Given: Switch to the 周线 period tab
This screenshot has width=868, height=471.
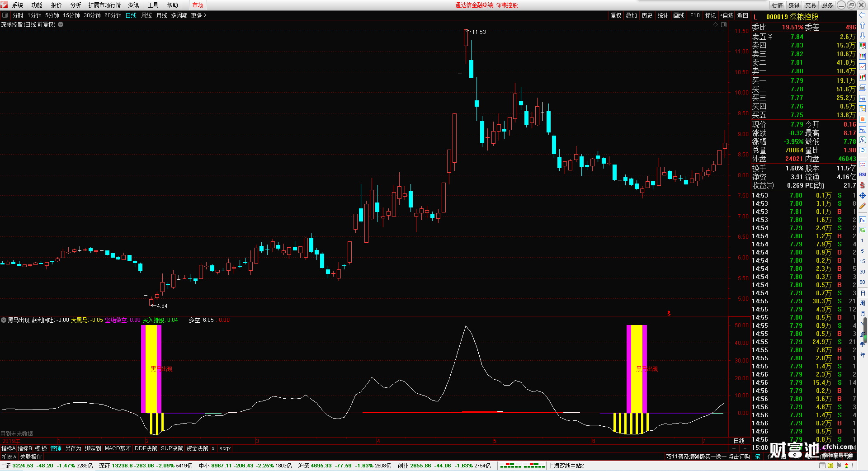Looking at the screenshot, I should coord(146,15).
